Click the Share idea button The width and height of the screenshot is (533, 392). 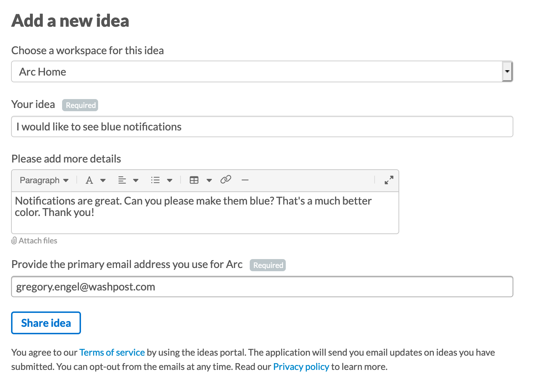point(46,323)
